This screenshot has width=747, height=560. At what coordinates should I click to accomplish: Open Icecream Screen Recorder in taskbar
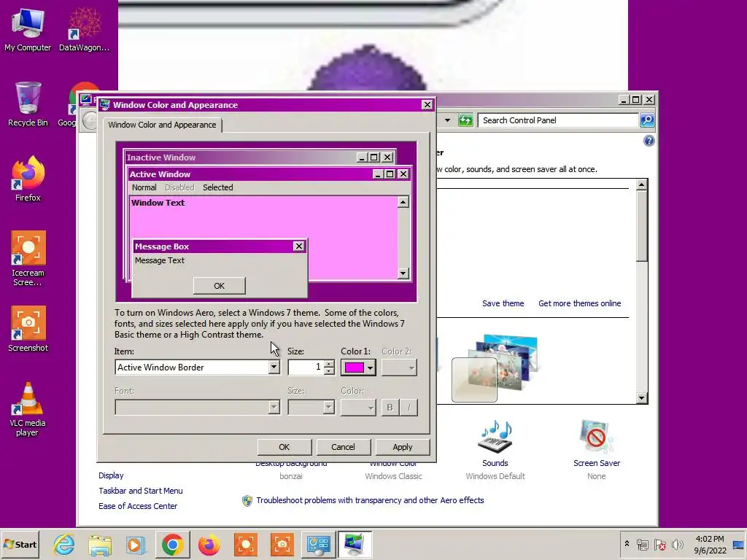(246, 544)
